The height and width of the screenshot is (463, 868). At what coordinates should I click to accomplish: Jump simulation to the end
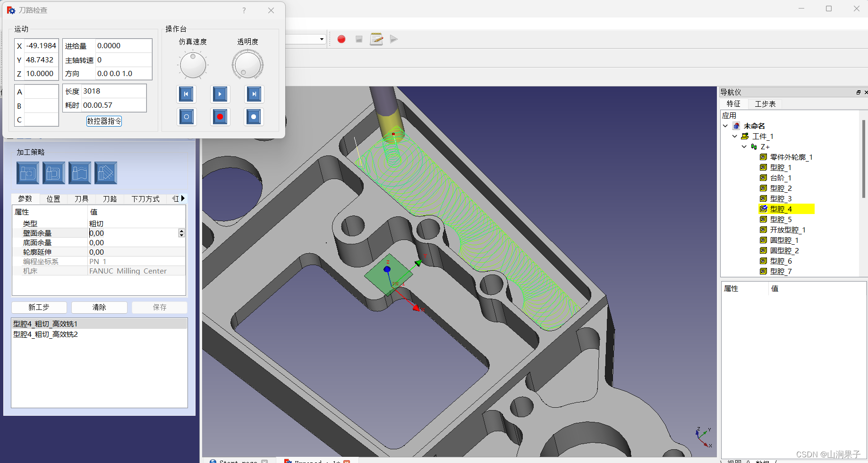point(254,94)
